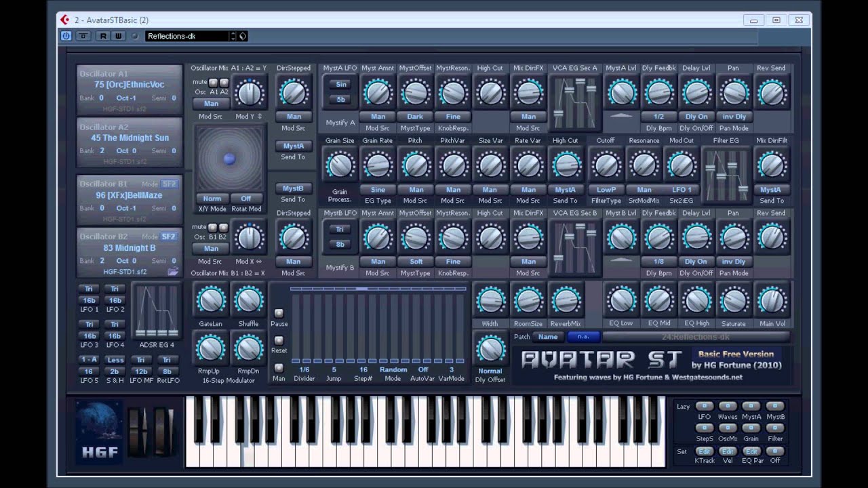Image resolution: width=868 pixels, height=488 pixels.
Task: Click the VCA EG Sec A envelope sliders
Action: (575, 103)
